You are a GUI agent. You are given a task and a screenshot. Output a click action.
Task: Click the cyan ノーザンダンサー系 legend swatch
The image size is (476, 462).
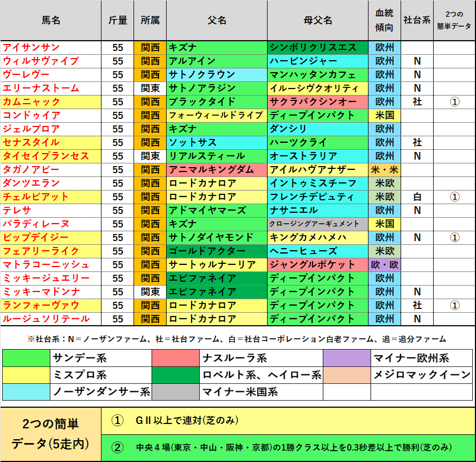coord(26,392)
